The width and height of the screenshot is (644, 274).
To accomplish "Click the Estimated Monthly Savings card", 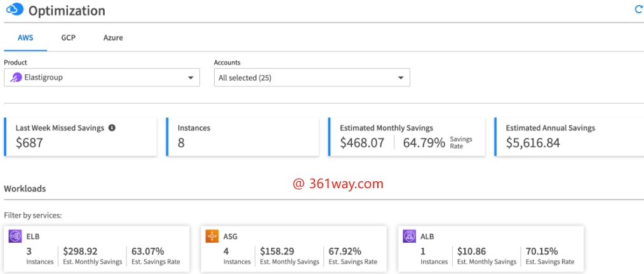I will (406, 136).
